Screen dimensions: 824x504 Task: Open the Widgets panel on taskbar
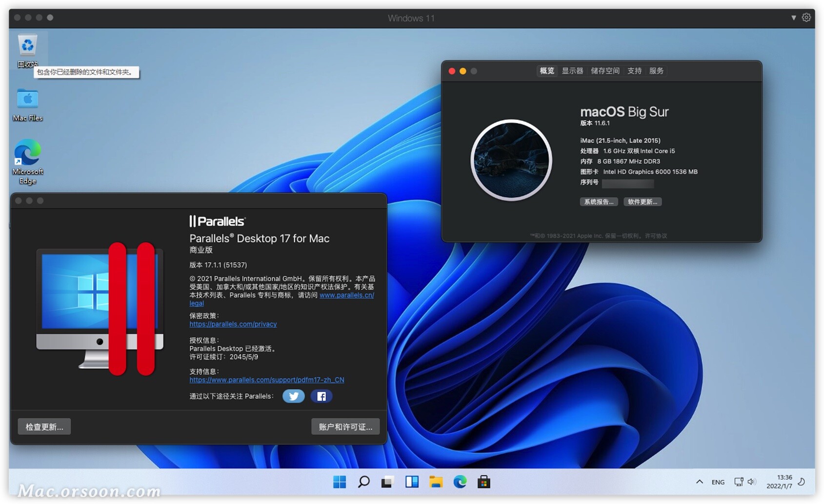412,482
